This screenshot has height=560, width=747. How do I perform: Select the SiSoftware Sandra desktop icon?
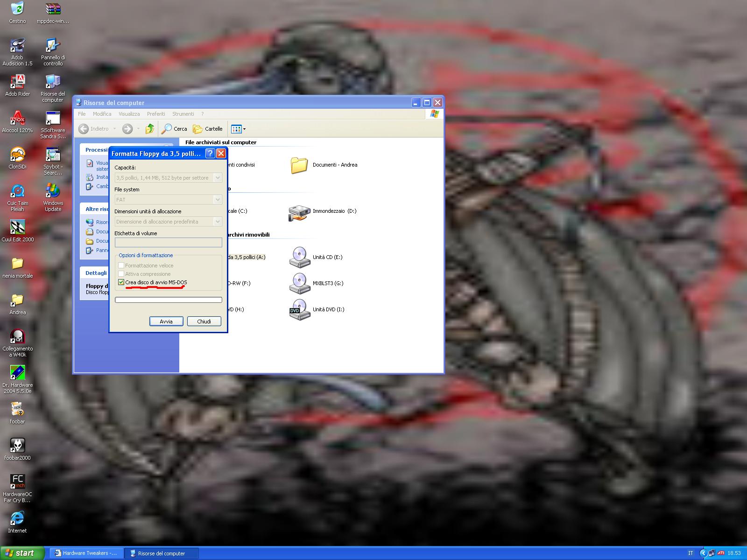click(x=53, y=125)
